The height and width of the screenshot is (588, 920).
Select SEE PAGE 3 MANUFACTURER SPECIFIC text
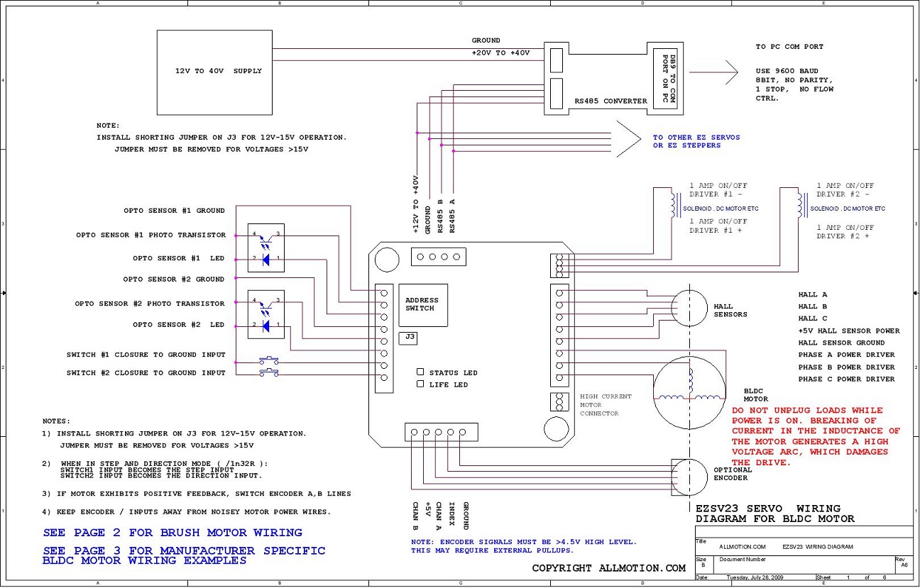point(184,555)
